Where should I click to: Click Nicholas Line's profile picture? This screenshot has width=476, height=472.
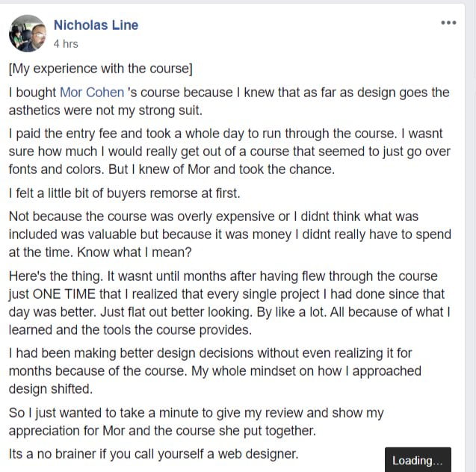tap(28, 34)
